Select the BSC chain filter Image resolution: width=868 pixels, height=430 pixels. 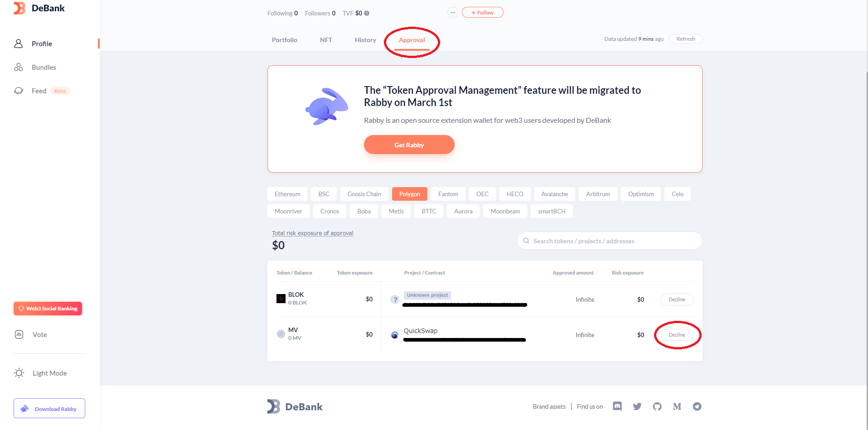click(x=324, y=194)
